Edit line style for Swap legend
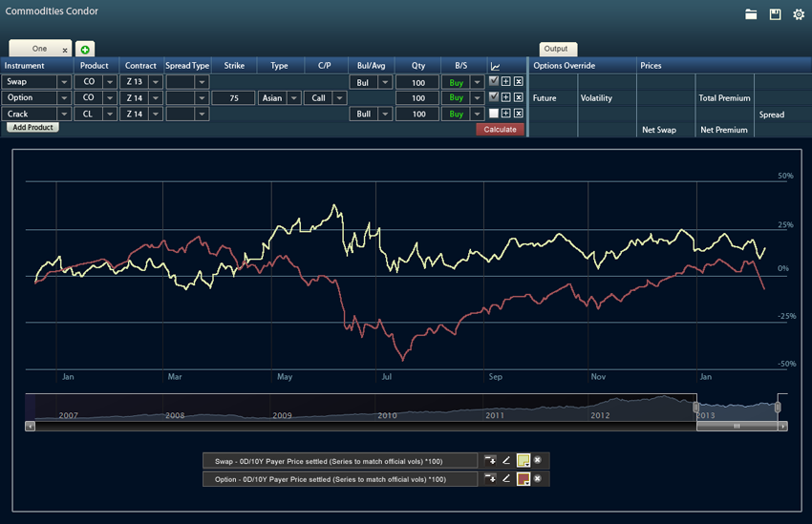Image resolution: width=812 pixels, height=524 pixels. point(506,460)
